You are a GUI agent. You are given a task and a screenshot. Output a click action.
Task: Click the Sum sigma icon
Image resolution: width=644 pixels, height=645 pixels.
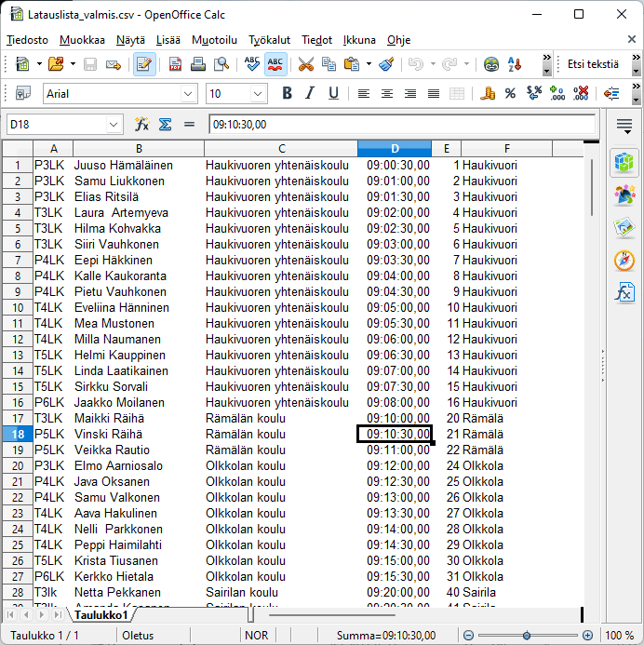[165, 125]
